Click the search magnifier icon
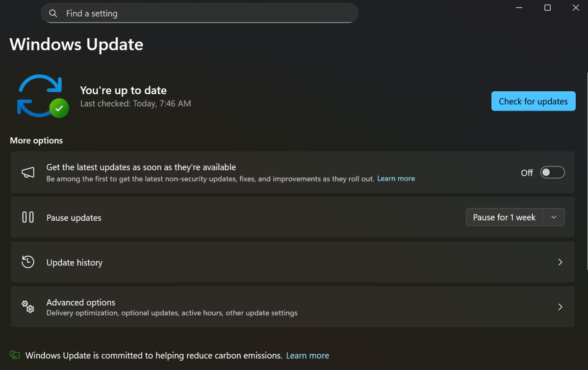Image resolution: width=588 pixels, height=370 pixels. pos(53,13)
